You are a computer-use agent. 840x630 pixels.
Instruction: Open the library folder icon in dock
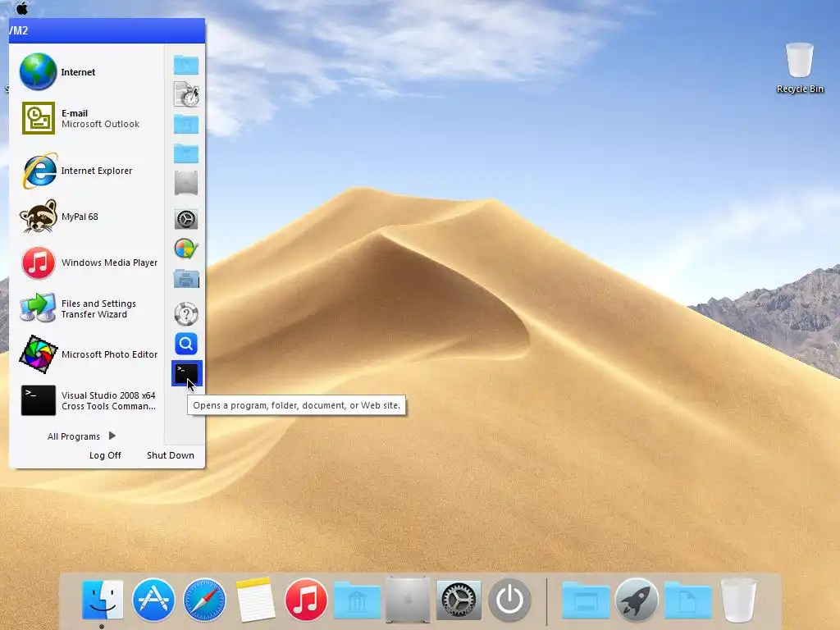click(357, 600)
